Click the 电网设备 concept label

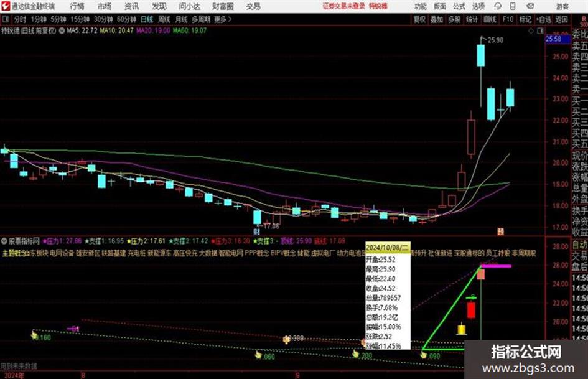[x=62, y=253]
